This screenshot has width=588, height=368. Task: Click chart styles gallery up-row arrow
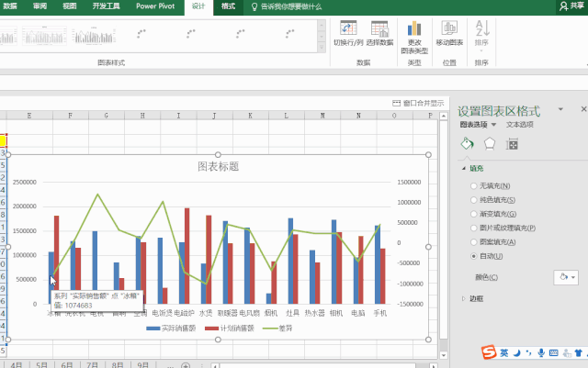(x=322, y=25)
